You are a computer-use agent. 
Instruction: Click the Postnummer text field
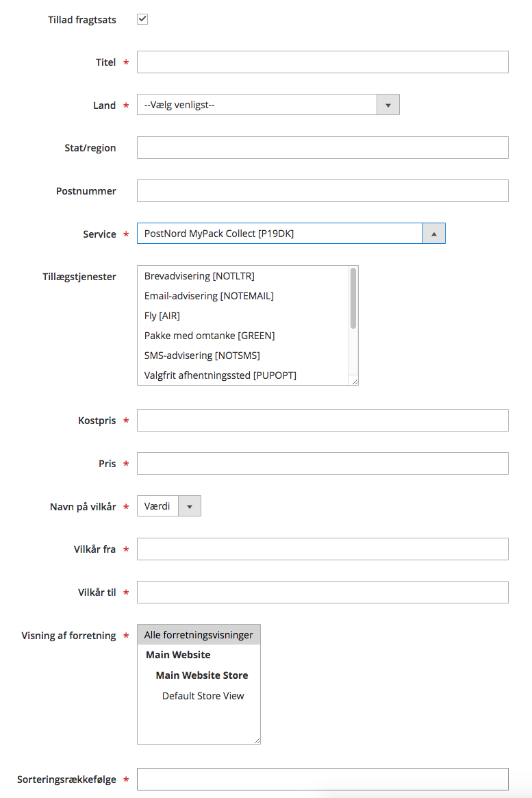(x=322, y=190)
